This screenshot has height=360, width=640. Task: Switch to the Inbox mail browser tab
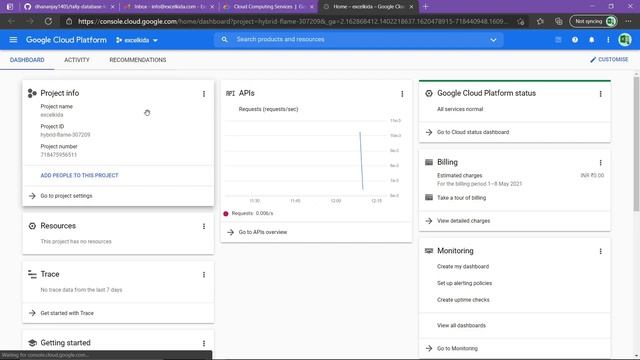tap(169, 7)
